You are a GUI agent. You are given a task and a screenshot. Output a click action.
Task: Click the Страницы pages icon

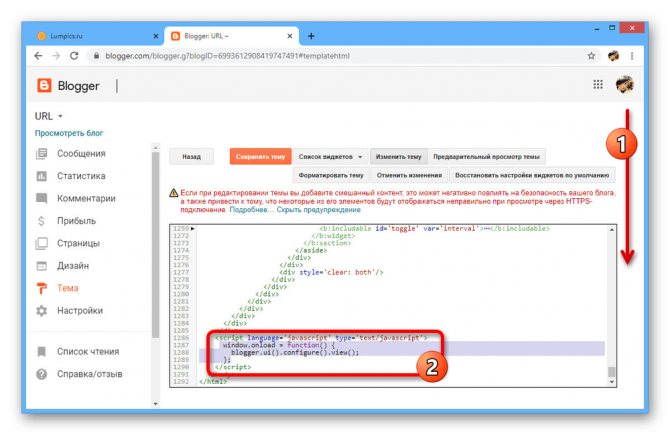click(41, 243)
